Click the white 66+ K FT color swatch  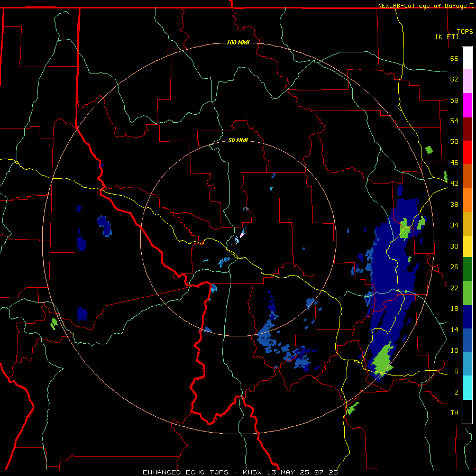click(x=467, y=58)
